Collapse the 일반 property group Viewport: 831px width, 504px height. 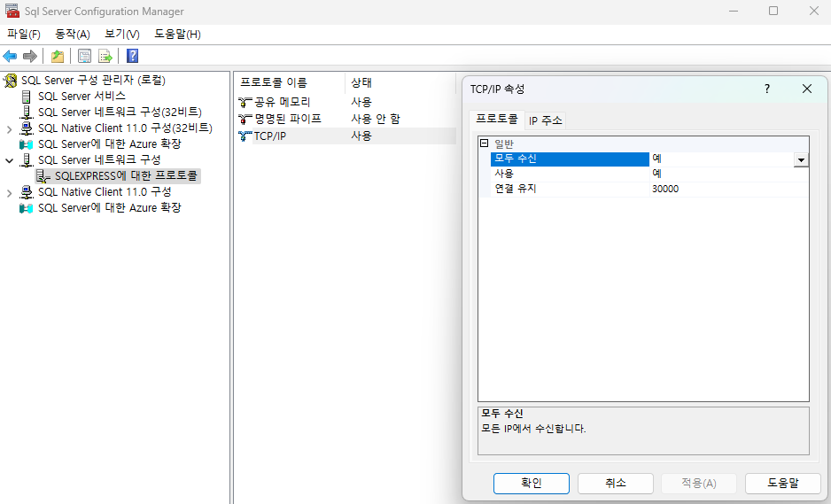pyautogui.click(x=484, y=143)
